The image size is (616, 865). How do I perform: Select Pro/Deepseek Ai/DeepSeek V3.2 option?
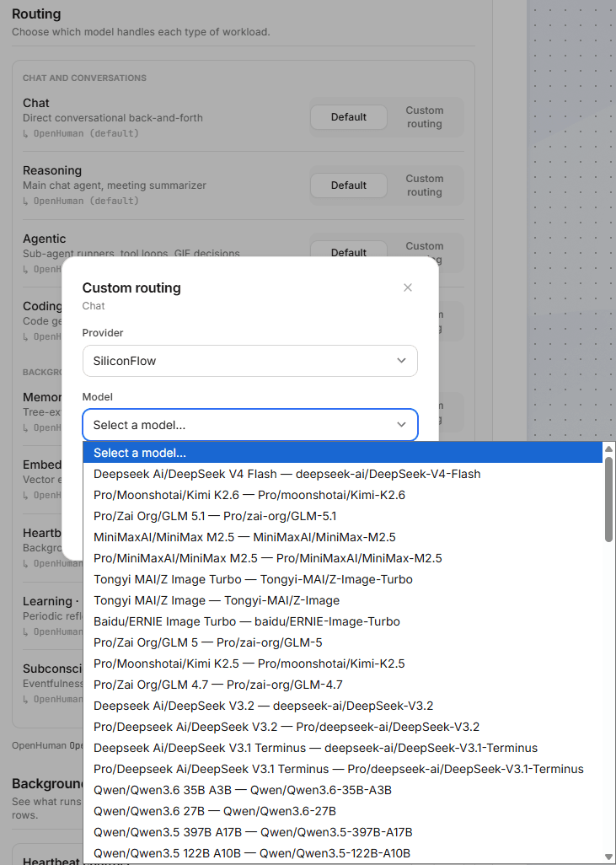342,727
